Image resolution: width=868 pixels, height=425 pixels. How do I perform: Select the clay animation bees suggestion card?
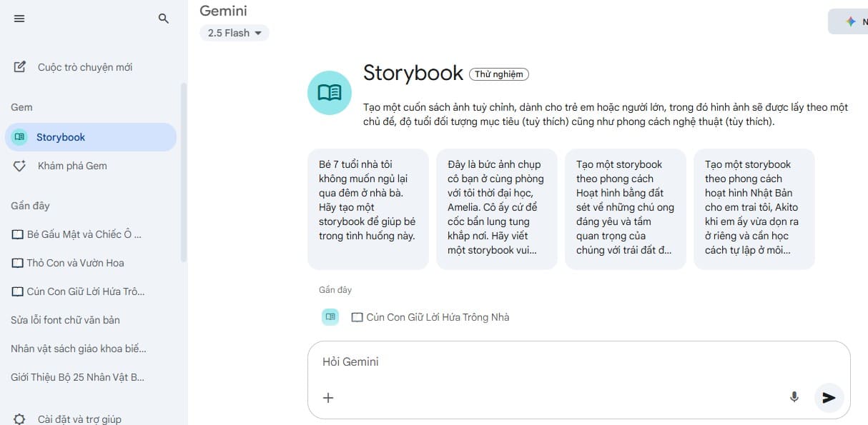[x=625, y=209]
